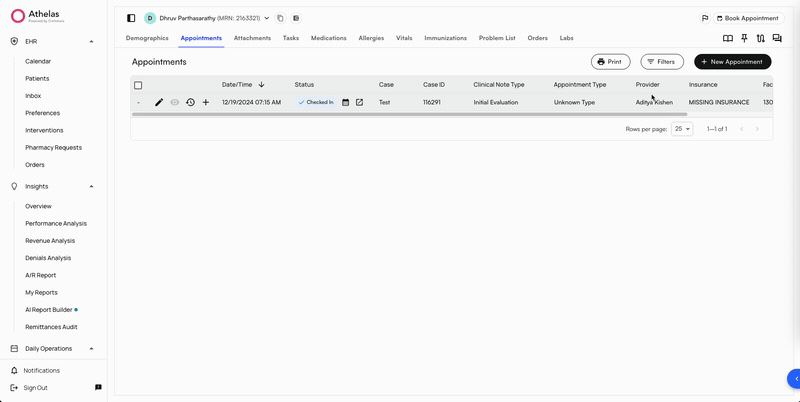
Task: Open the Filters button
Action: 662,62
